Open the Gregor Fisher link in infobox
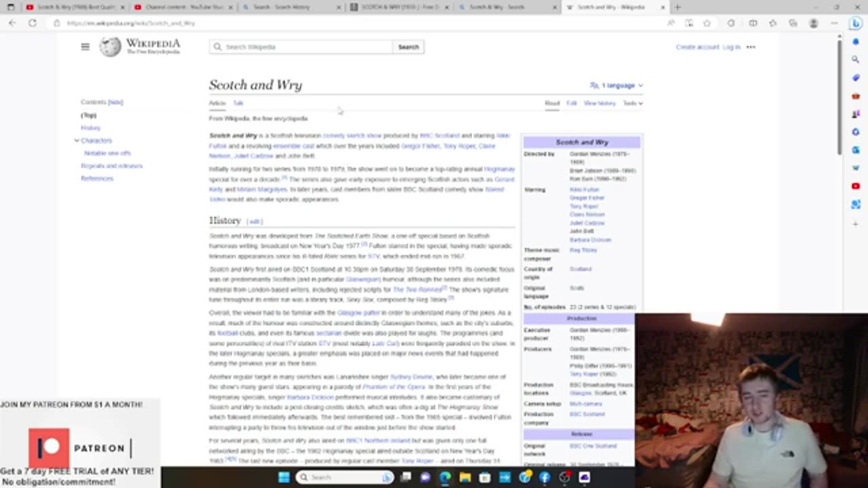 [587, 198]
